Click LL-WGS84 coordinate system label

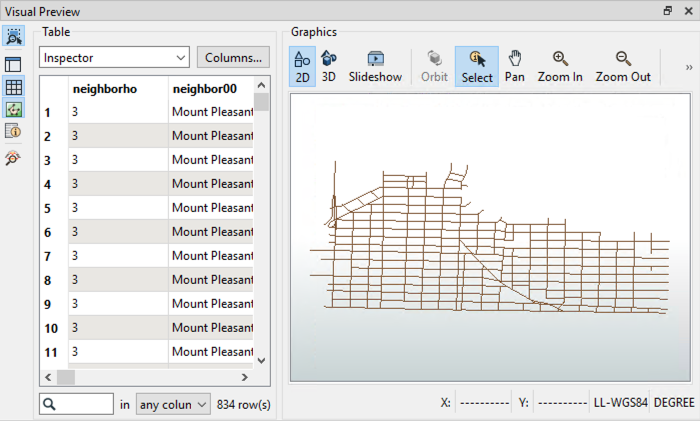(x=620, y=403)
